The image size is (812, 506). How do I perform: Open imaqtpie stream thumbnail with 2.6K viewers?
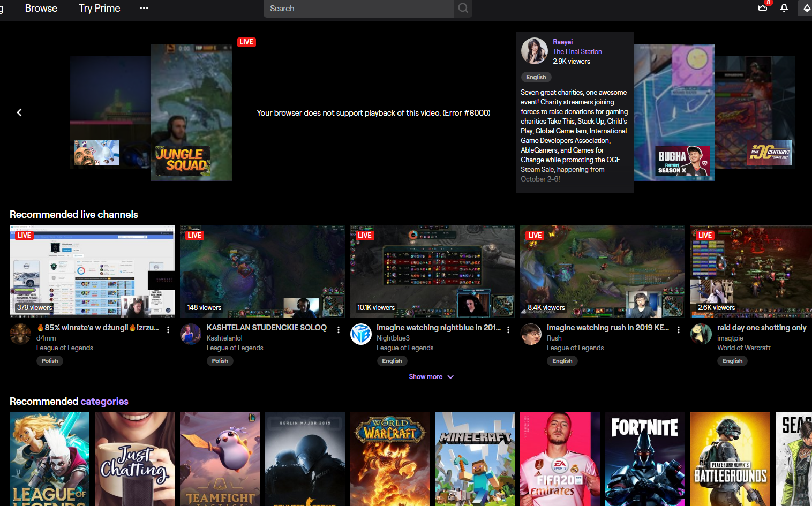(751, 271)
